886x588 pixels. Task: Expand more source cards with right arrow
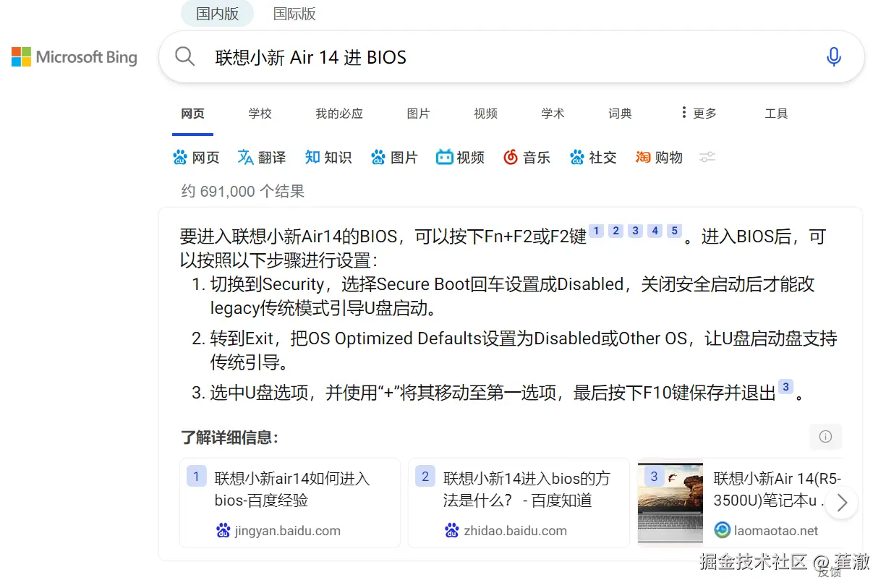(840, 503)
